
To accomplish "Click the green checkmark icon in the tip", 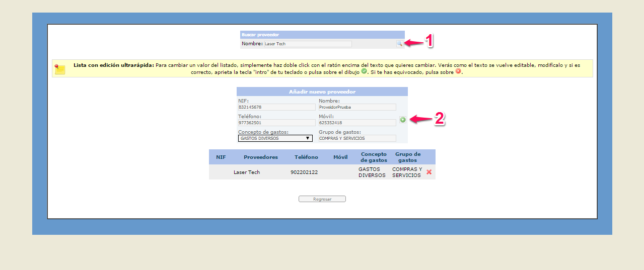I will 364,72.
